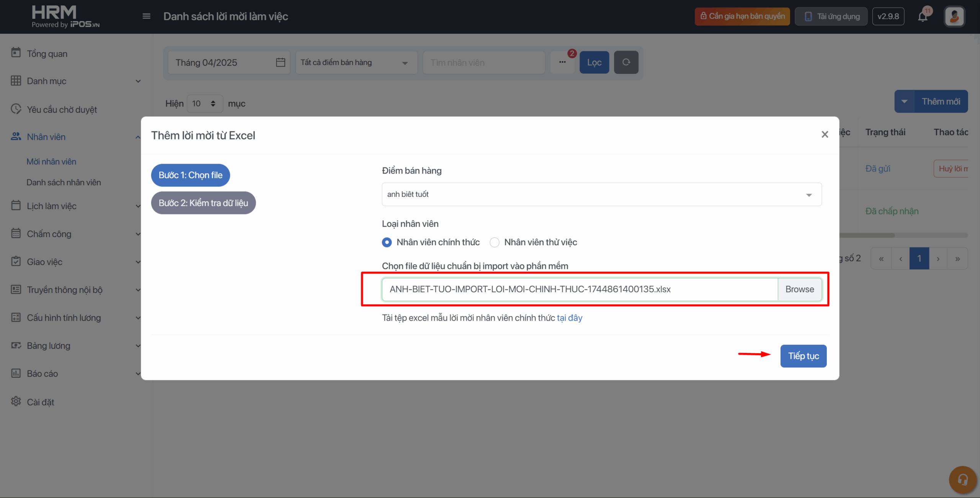Click the more filters ellipsis button
Screen dimensions: 980x498
(562, 62)
